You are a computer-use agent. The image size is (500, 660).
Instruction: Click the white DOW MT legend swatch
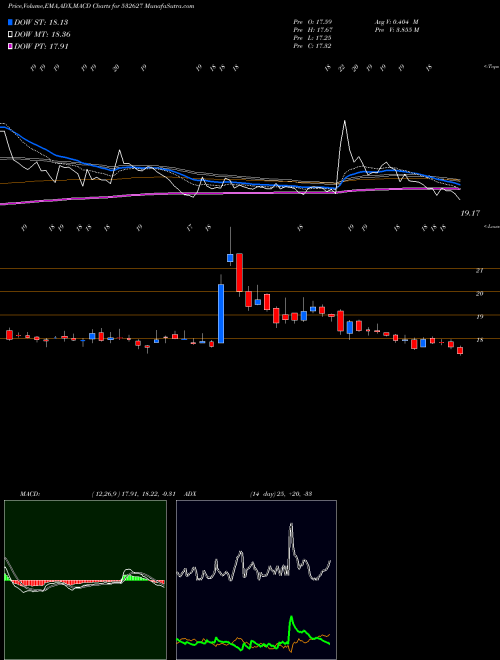[x=10, y=35]
